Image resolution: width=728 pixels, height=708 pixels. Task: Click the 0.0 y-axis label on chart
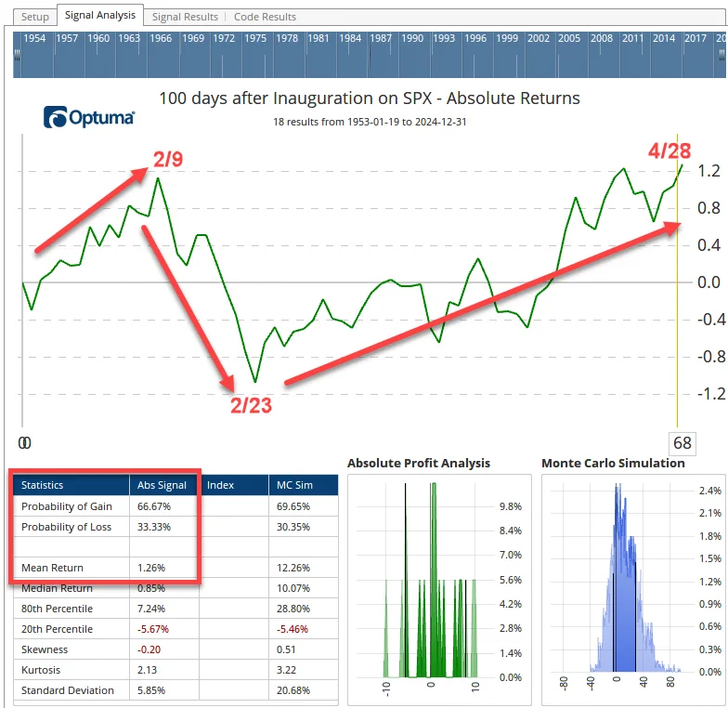(x=708, y=282)
